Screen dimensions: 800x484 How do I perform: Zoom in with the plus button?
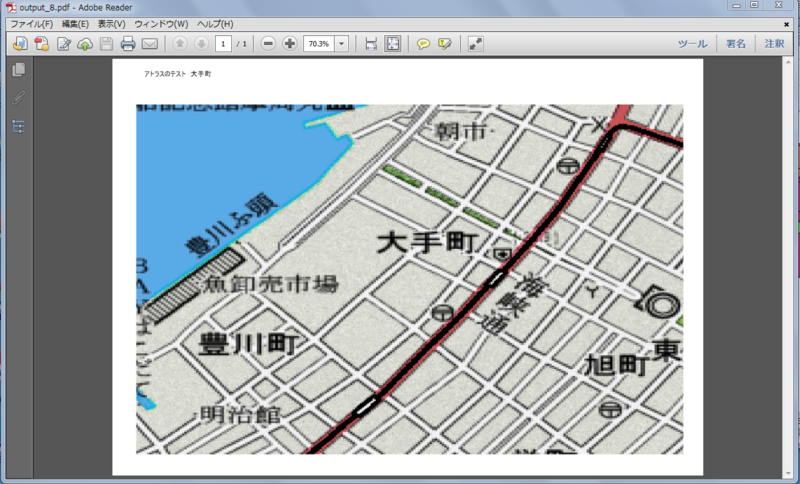point(290,44)
